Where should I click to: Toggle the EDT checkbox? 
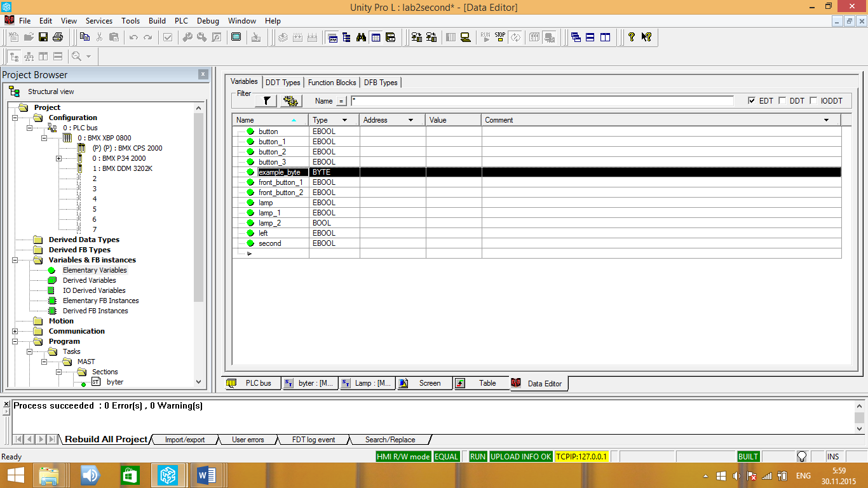coord(752,101)
